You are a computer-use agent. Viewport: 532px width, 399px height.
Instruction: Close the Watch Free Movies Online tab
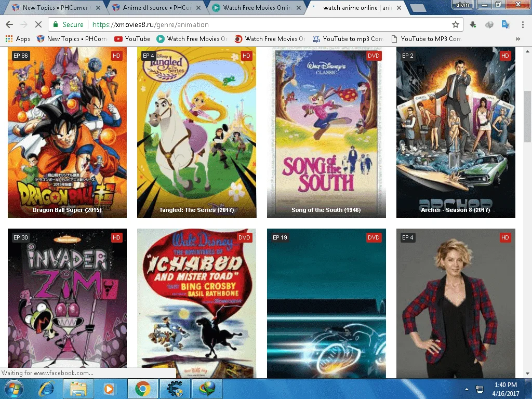[299, 7]
